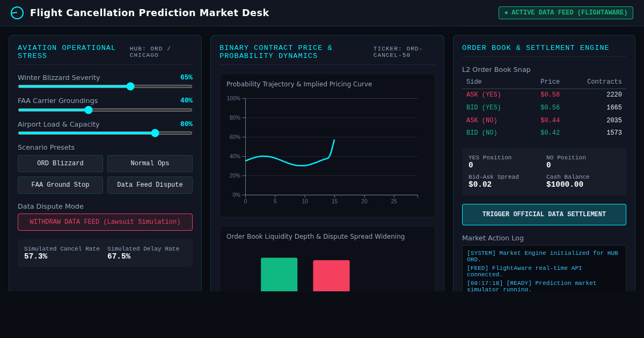Click the Airport Load 80% value
The height and width of the screenshot is (338, 644).
[x=186, y=124]
